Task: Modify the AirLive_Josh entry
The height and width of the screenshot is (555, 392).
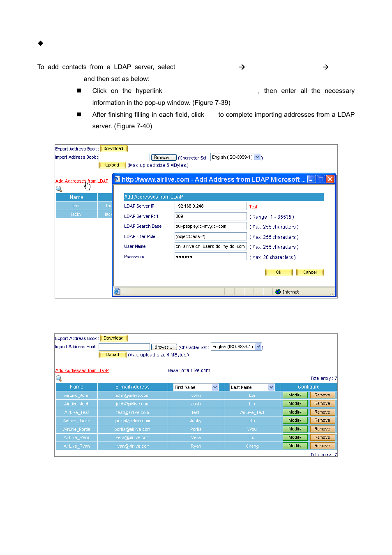Action: [295, 404]
